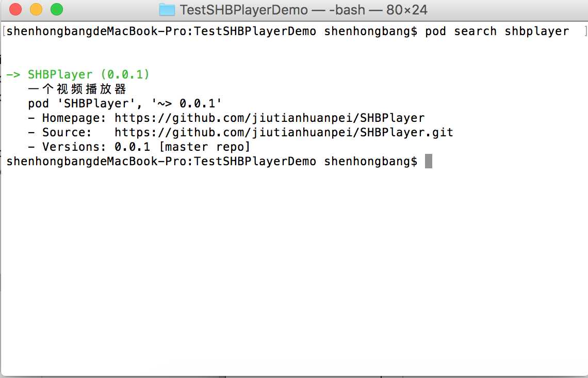The image size is (588, 378).
Task: Click the yellow minimize window button
Action: (x=36, y=9)
